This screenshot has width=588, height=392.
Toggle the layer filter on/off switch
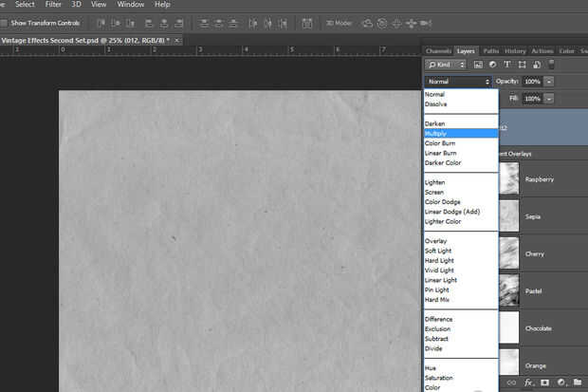552,65
